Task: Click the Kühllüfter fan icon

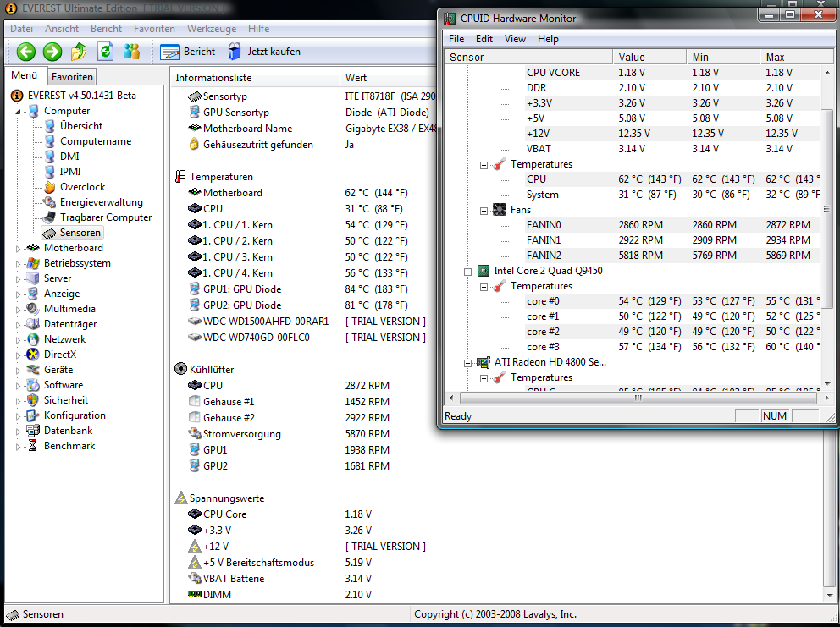Action: pyautogui.click(x=180, y=369)
